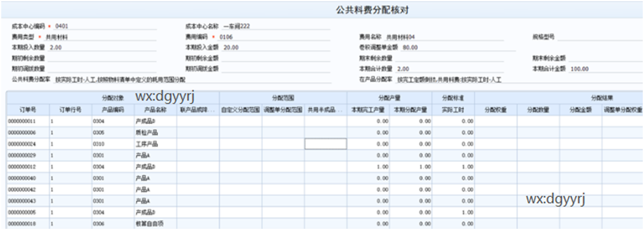Sort by the 订单号 column header
The image size is (644, 230).
point(28,110)
